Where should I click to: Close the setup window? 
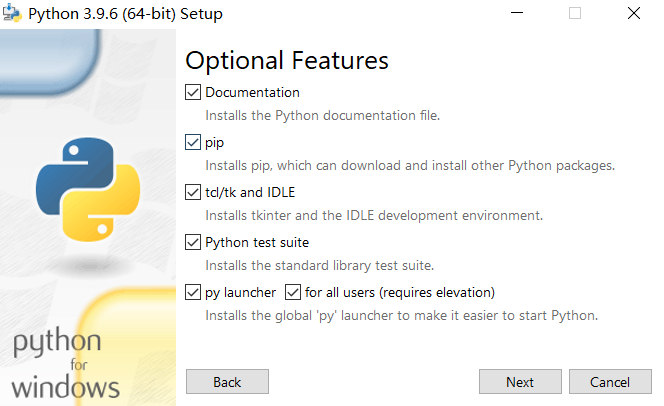(x=634, y=13)
